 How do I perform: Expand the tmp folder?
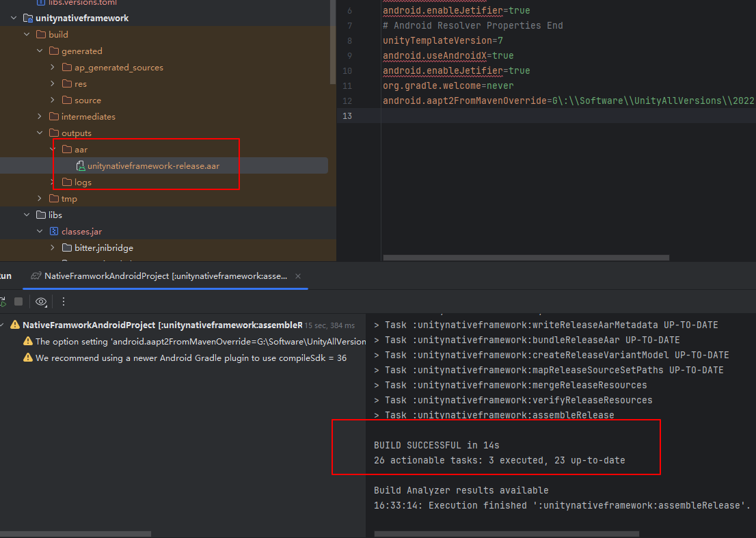(40, 199)
